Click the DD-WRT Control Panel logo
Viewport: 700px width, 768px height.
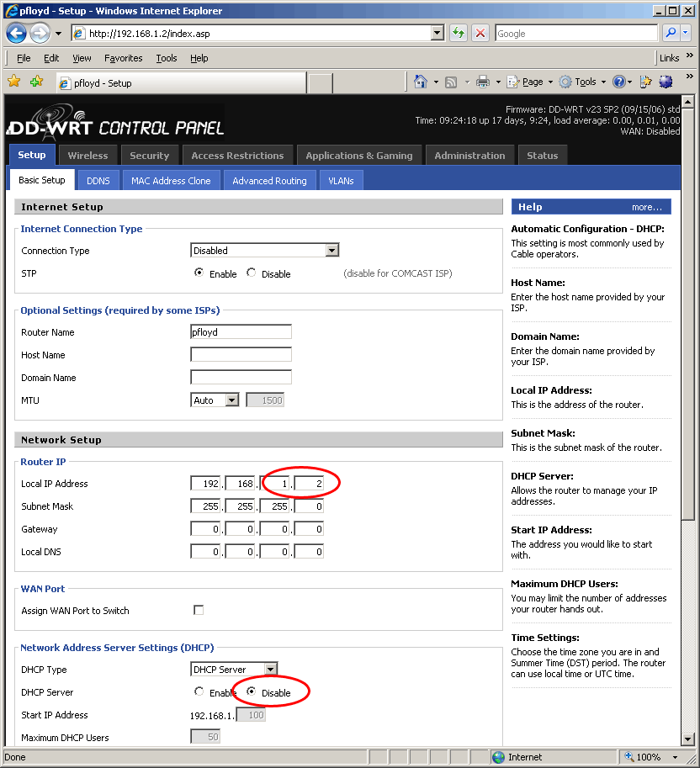pos(115,121)
